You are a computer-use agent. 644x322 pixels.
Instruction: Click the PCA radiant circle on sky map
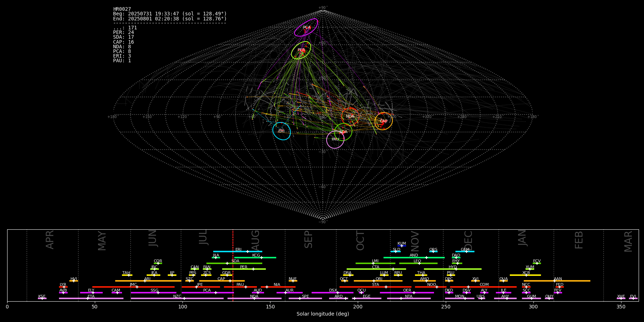pyautogui.click(x=306, y=28)
